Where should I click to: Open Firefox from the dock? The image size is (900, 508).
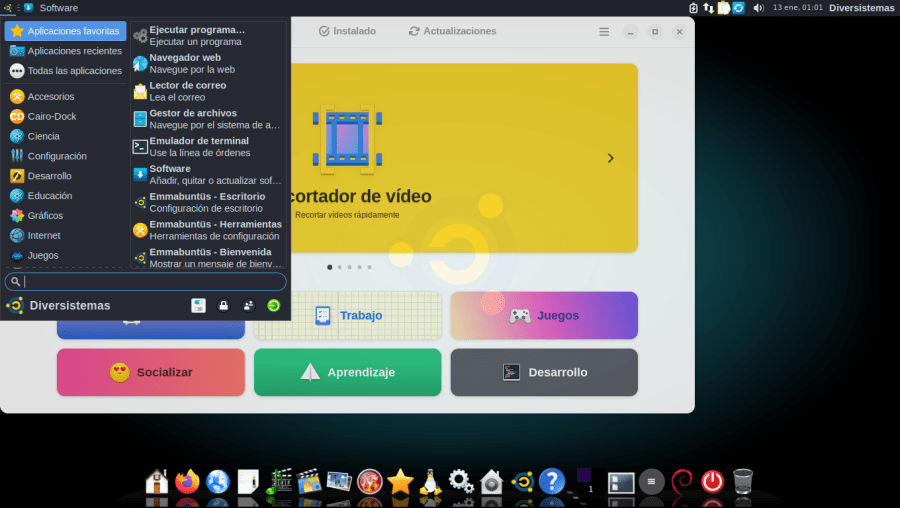coord(187,482)
